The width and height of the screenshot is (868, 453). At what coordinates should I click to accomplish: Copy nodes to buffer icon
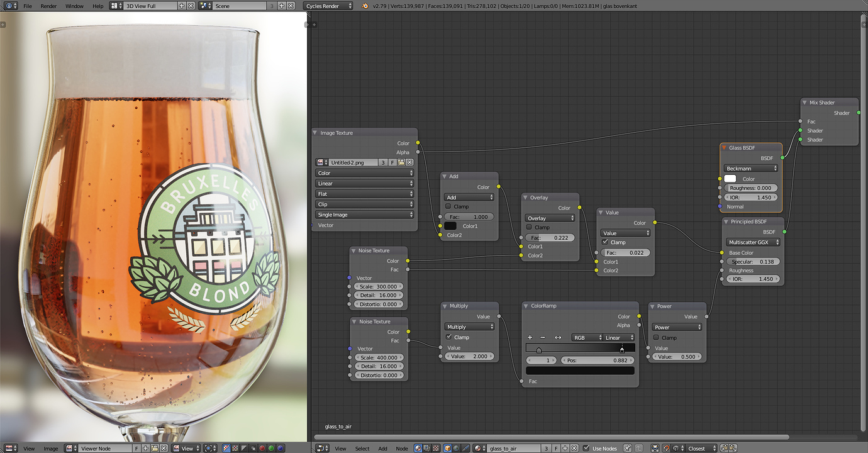click(x=723, y=448)
